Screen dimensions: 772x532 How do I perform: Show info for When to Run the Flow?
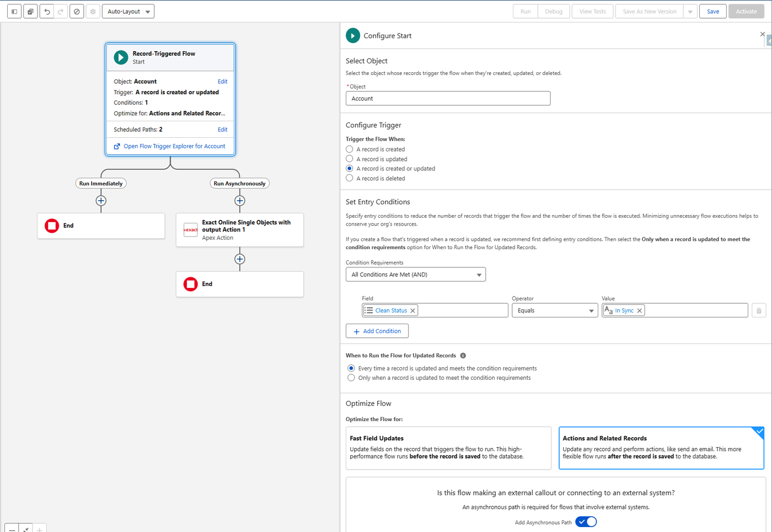coord(463,356)
